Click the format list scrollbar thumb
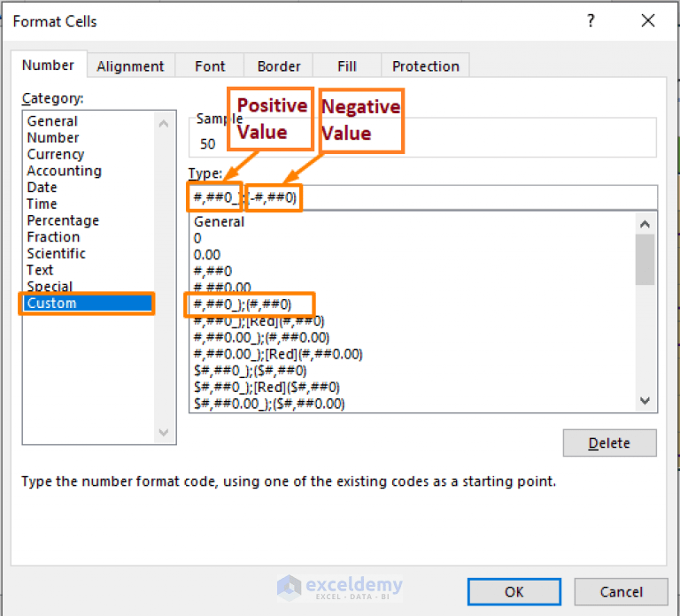680x616 pixels. click(x=645, y=259)
